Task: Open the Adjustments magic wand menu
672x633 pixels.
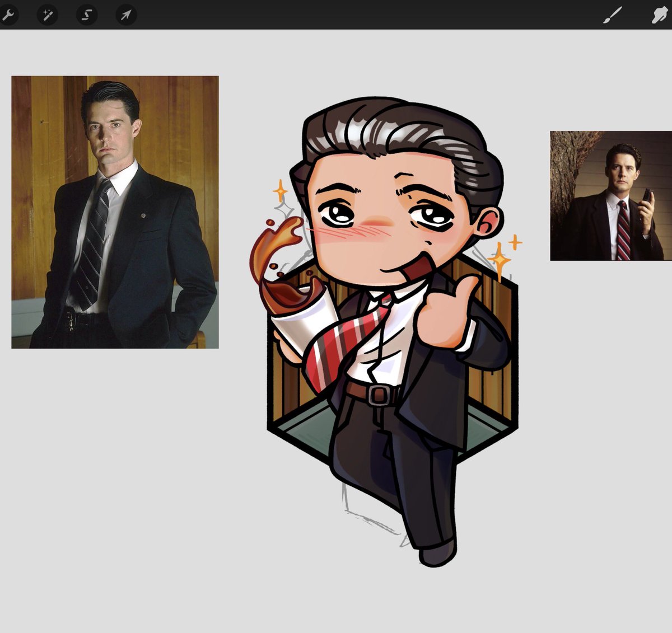Action: click(47, 15)
